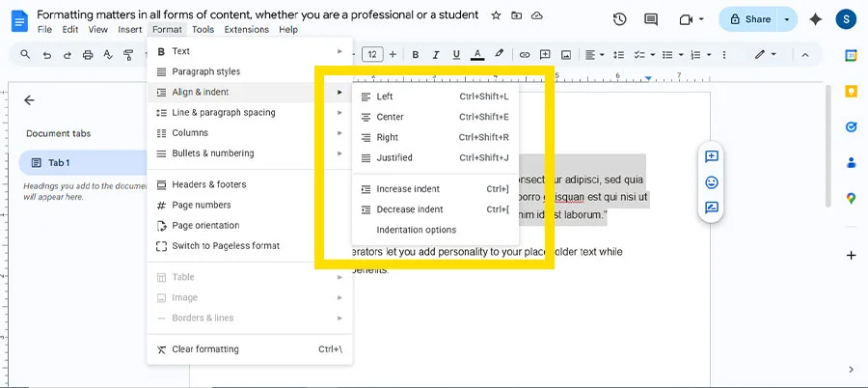Collapse the menus with chevron up
Image resolution: width=868 pixels, height=388 pixels.
click(x=805, y=54)
